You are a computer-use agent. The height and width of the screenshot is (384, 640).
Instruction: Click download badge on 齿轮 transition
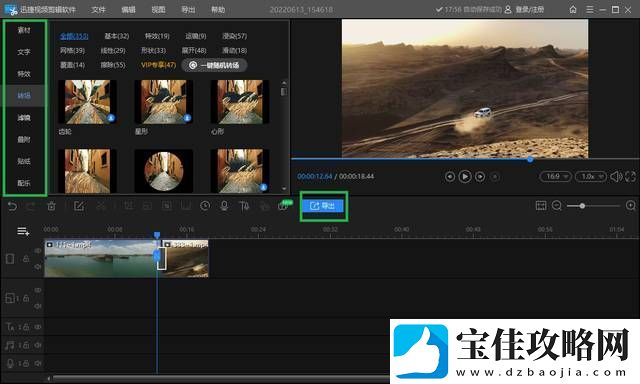tap(111, 118)
